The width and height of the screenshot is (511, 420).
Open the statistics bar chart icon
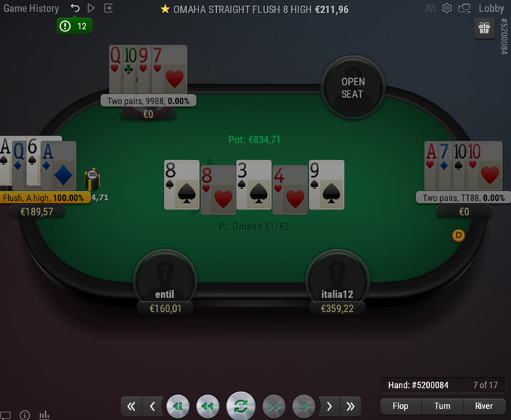pyautogui.click(x=44, y=415)
